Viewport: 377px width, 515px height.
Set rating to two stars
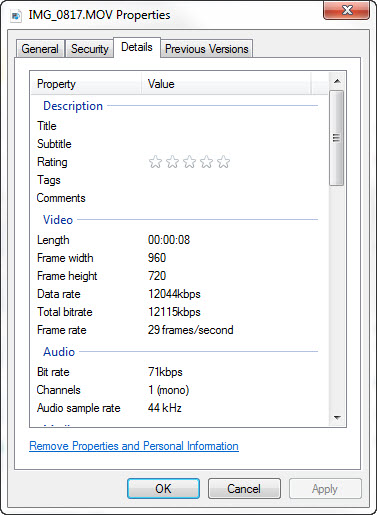pos(172,162)
